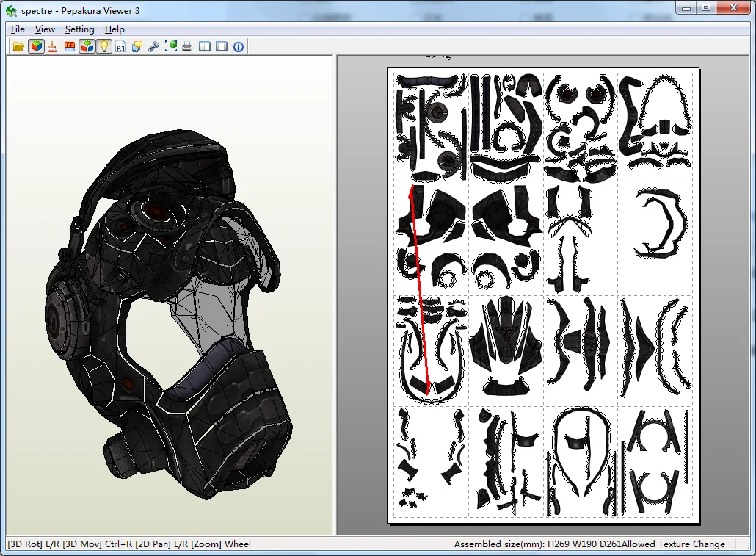This screenshot has height=556, width=756.
Task: Click the green cube fit-view icon
Action: pyautogui.click(x=171, y=47)
